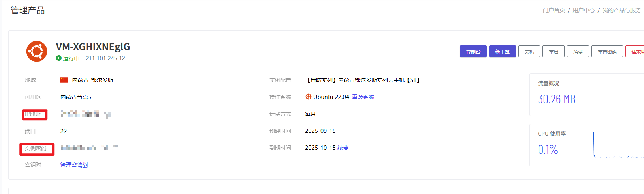The width and height of the screenshot is (644, 194).
Task: Click 续费 link next to expiry date
Action: (343, 148)
